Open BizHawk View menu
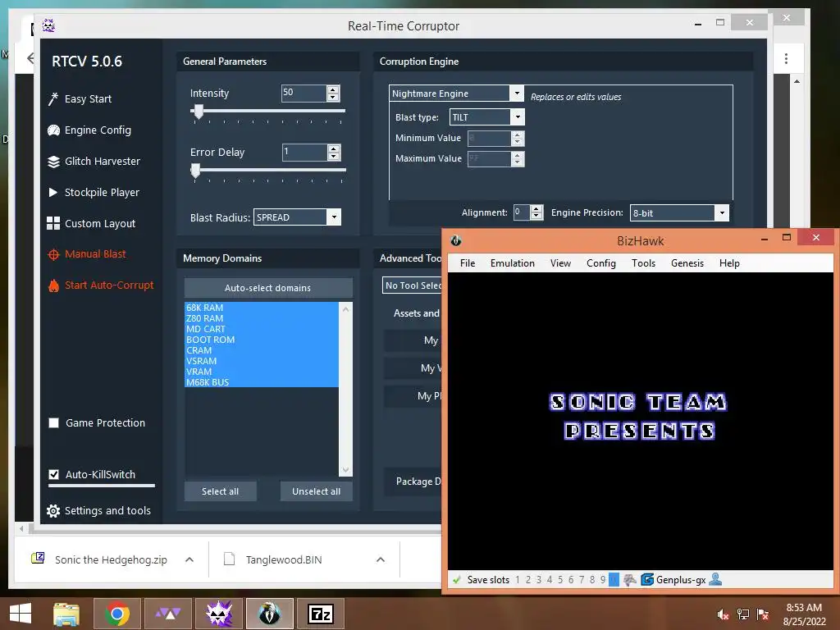 (560, 263)
